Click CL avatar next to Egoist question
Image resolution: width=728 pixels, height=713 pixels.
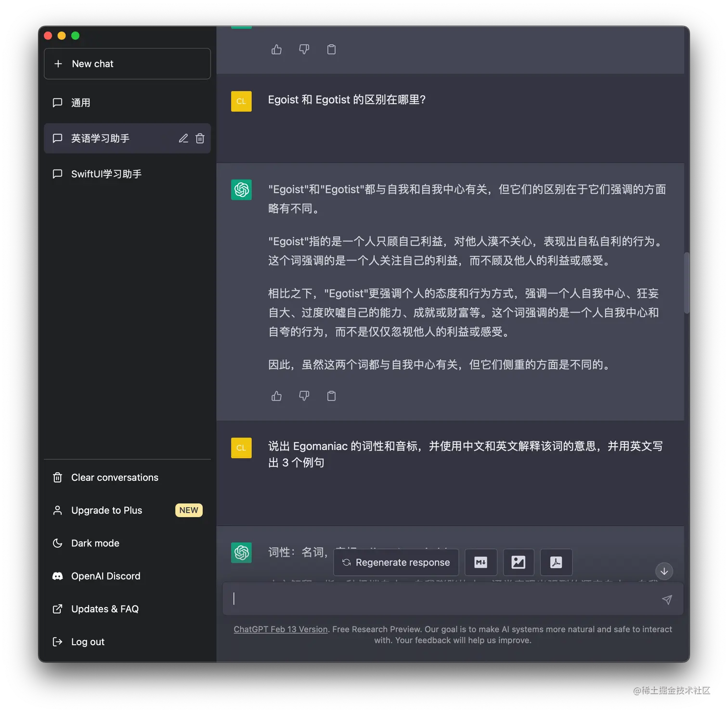(241, 101)
